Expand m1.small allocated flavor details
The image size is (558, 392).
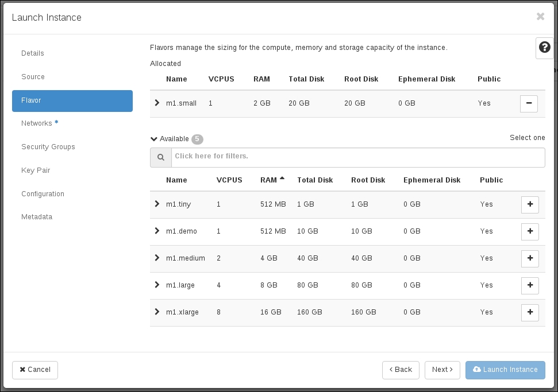[x=157, y=103]
